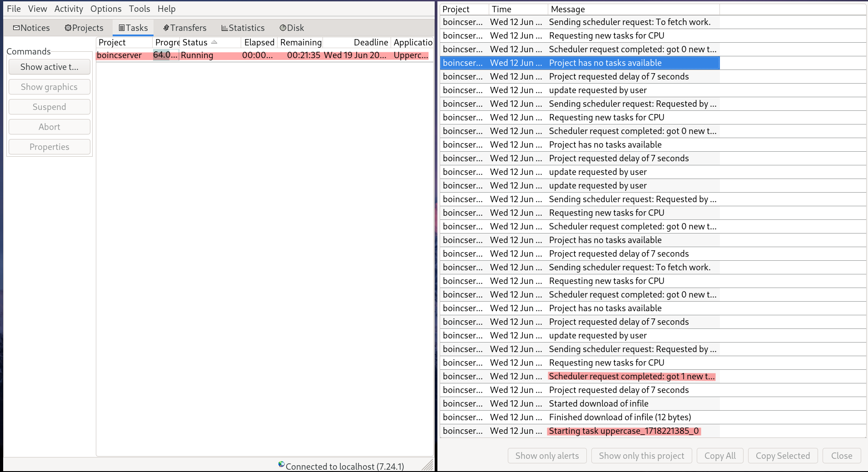Select 'Starting task uppercase_1718221385_0' log row
The width and height of the screenshot is (868, 472).
click(580, 431)
